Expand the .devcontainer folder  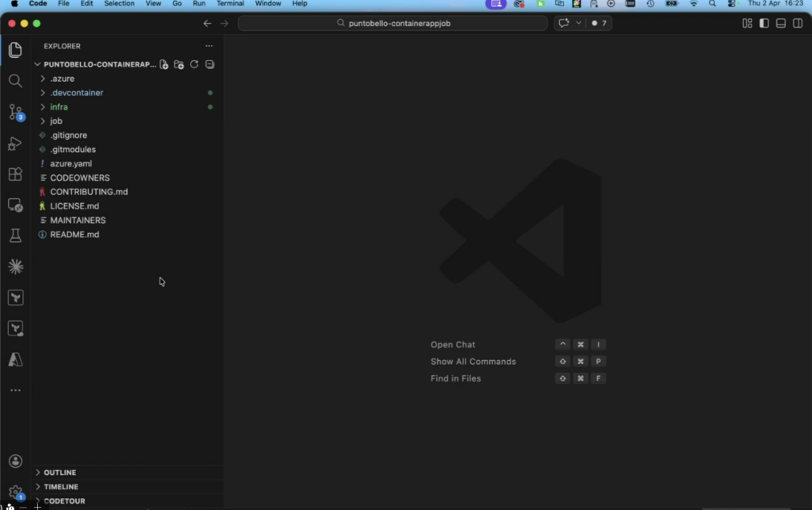76,93
